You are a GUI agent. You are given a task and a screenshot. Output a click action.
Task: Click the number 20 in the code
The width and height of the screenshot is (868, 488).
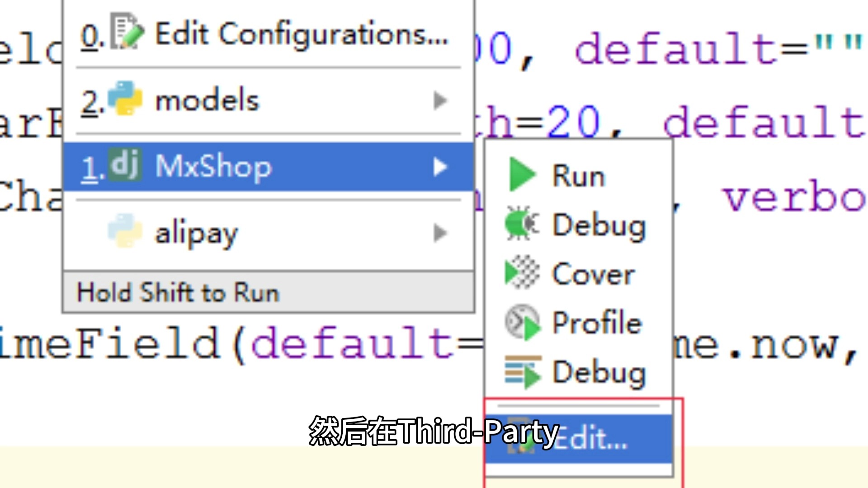[x=573, y=122]
